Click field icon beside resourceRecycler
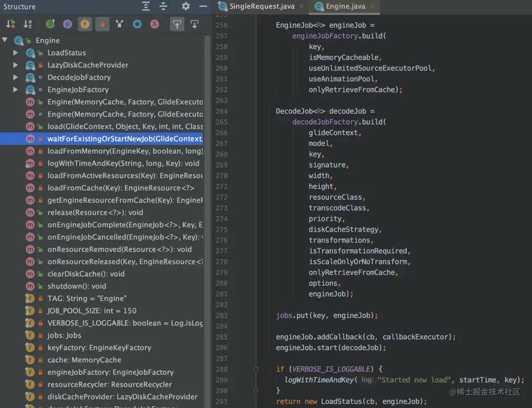 tap(30, 385)
